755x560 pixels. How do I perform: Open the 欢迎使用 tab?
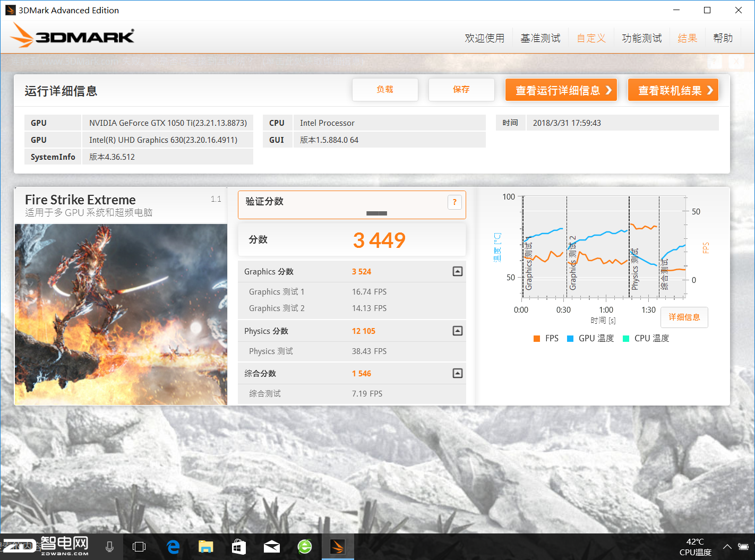[x=485, y=38]
